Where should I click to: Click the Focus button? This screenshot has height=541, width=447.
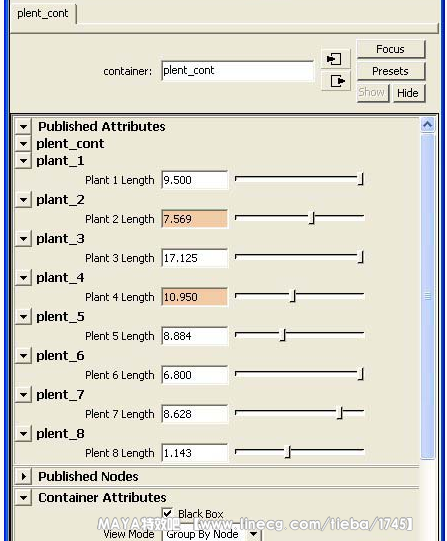(390, 49)
